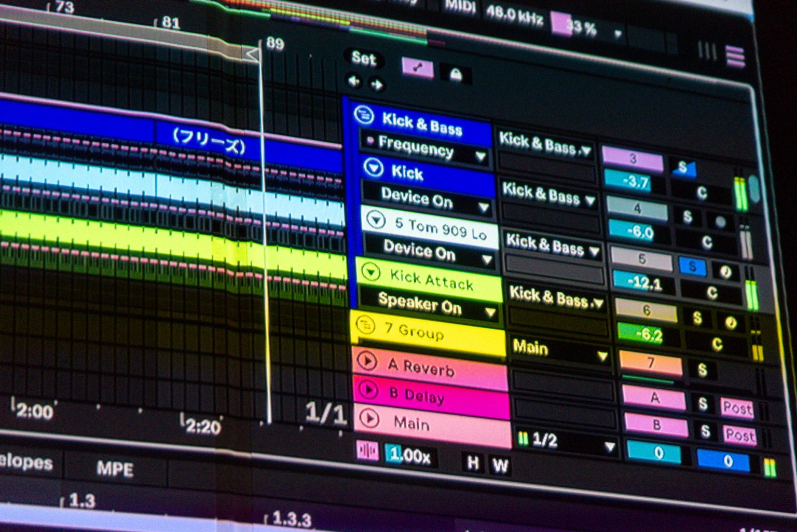Click track 4 volume value -6.0
This screenshot has height=532, width=797.
[639, 231]
